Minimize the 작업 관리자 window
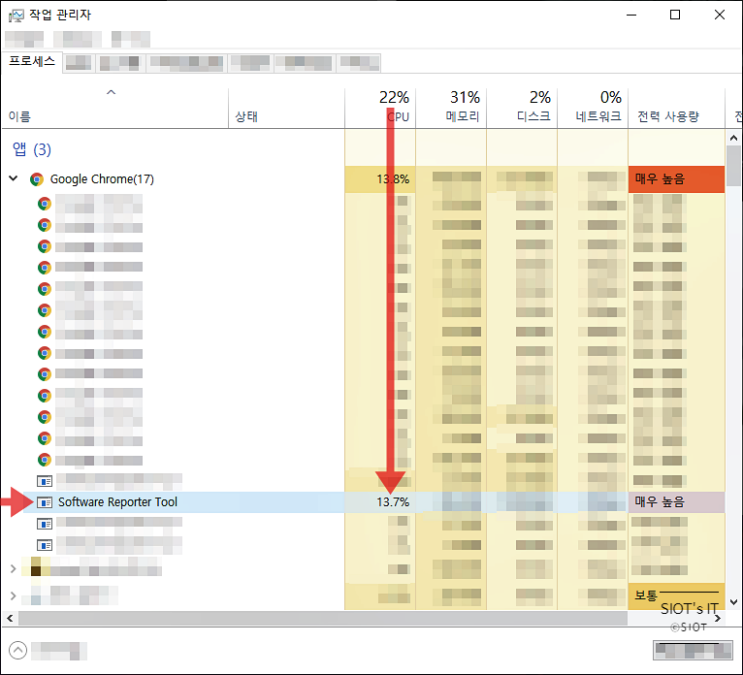The height and width of the screenshot is (675, 743). coord(631,15)
